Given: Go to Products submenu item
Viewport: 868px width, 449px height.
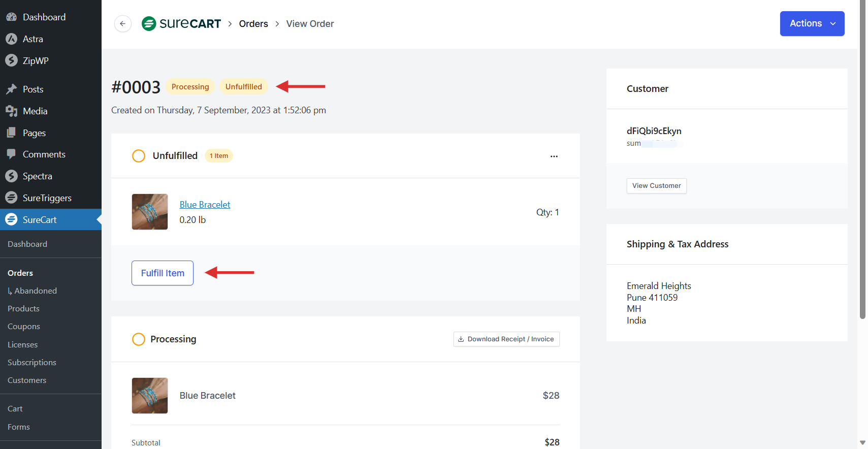Looking at the screenshot, I should [x=23, y=309].
